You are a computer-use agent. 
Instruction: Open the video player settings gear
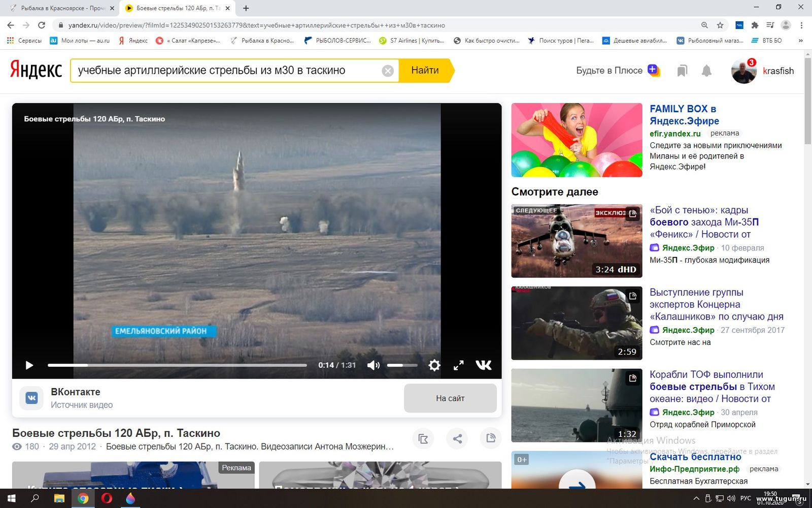coord(434,365)
